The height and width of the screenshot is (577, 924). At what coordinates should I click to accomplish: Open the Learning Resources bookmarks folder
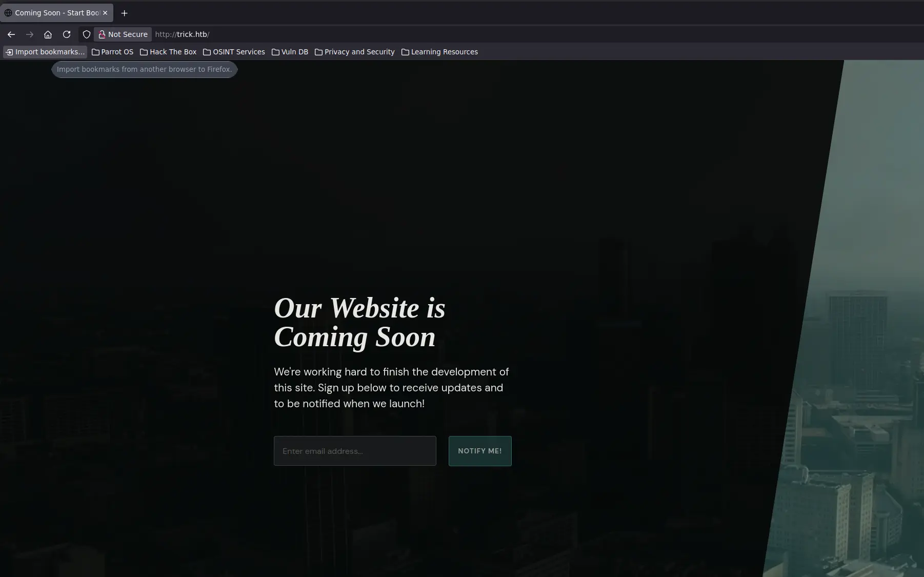(x=439, y=52)
